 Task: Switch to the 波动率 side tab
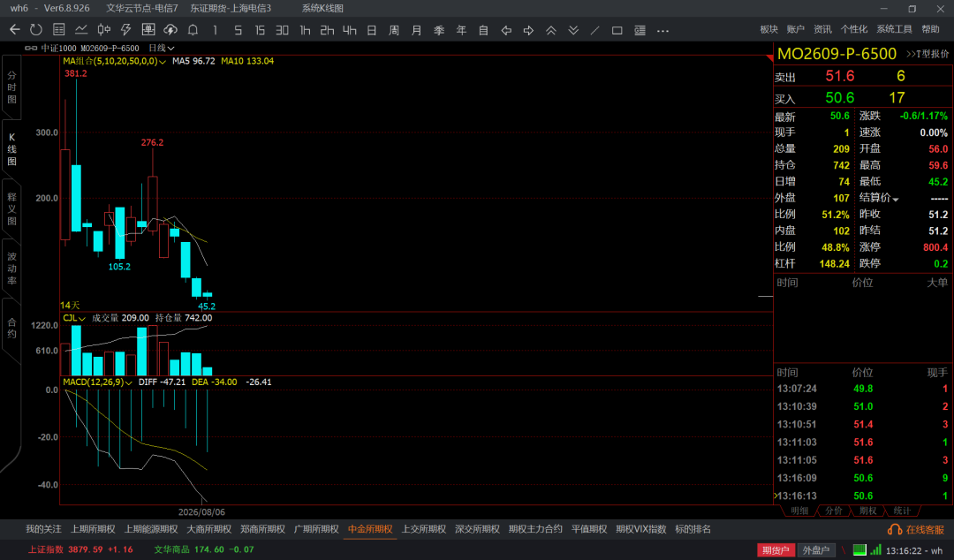tap(11, 269)
